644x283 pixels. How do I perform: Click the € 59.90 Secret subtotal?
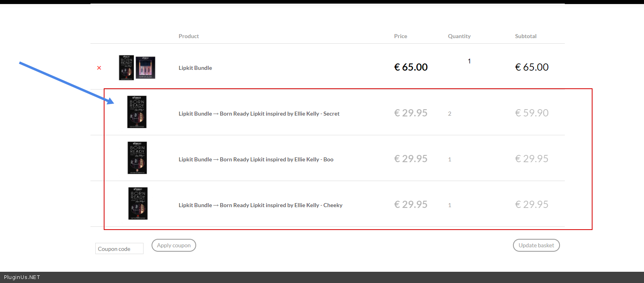531,113
